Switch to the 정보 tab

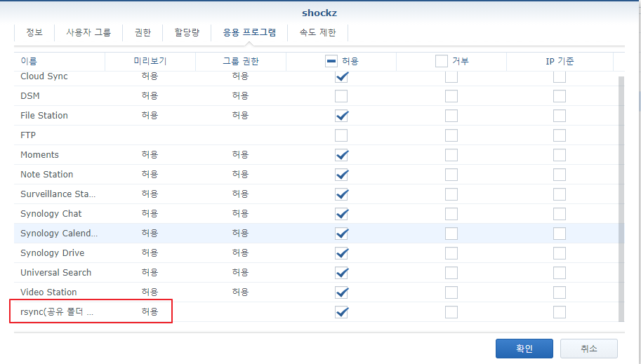click(x=34, y=32)
